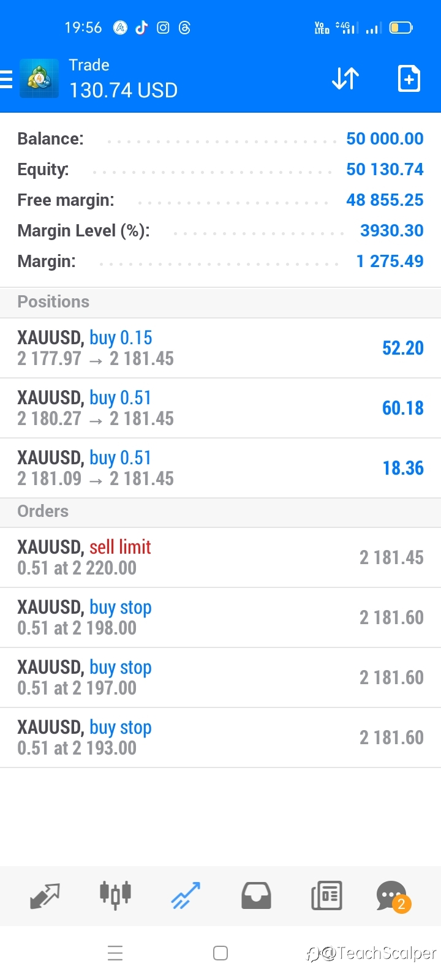The image size is (441, 980).
Task: Tap the Android home square button
Action: [221, 953]
